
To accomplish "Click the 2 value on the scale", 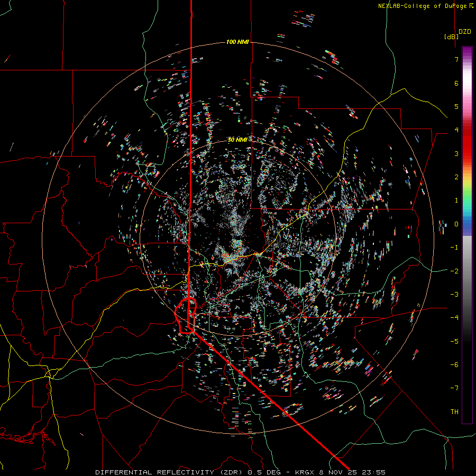I will click(456, 177).
